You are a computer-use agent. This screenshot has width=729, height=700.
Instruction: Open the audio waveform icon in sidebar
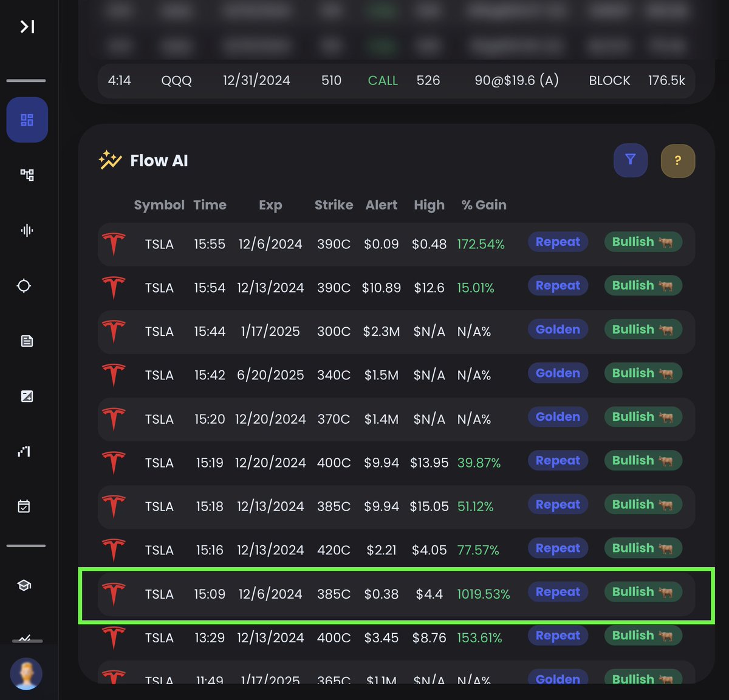click(x=27, y=230)
